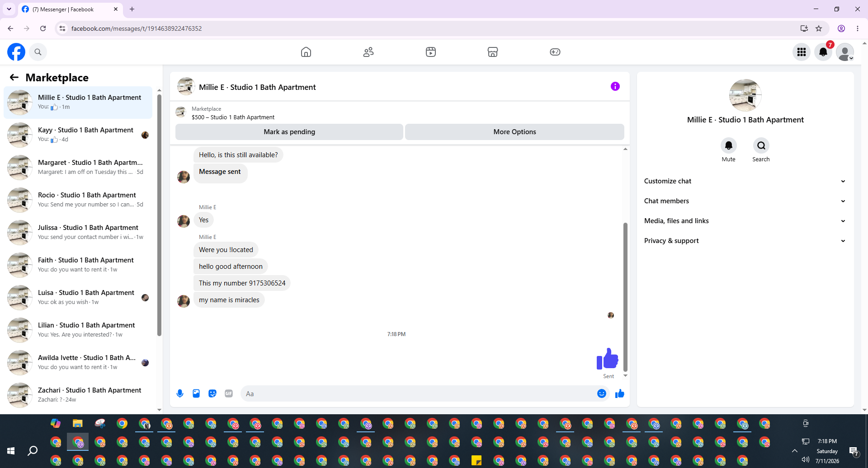Click the message text field Aa
The height and width of the screenshot is (468, 868).
click(418, 393)
